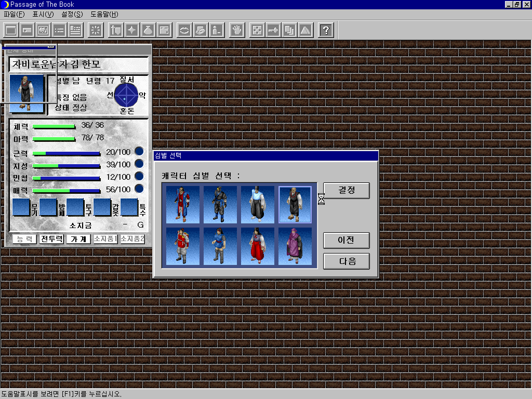This screenshot has height=399, width=532.
Task: Click the checkered board toolbar icon
Action: 257,30
